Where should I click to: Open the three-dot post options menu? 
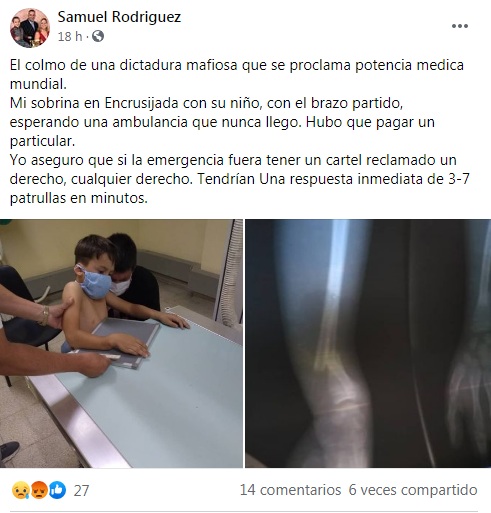[x=460, y=26]
